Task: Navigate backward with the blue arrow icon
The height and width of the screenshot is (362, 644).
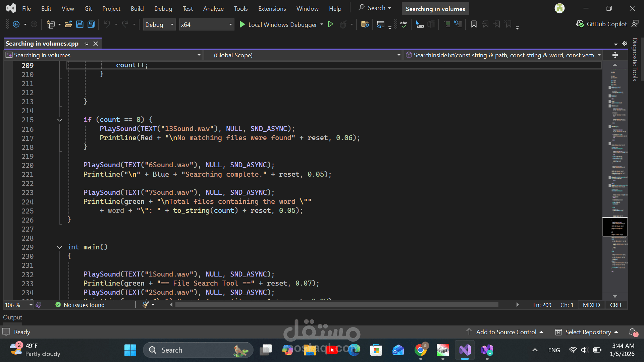Action: pos(16,24)
